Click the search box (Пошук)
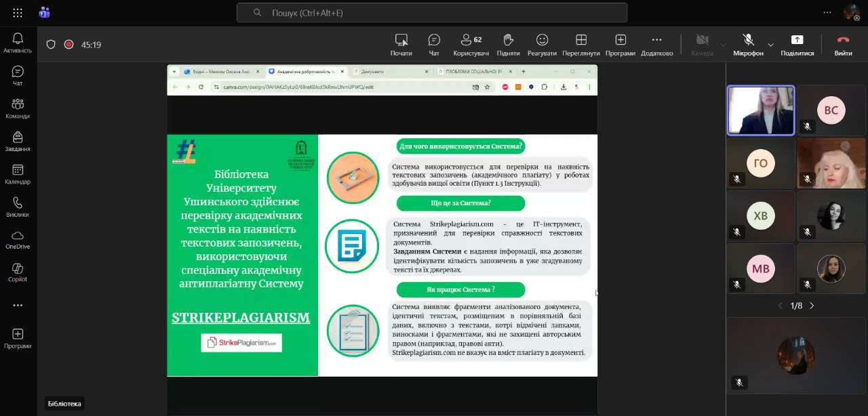The height and width of the screenshot is (416, 868). (431, 12)
